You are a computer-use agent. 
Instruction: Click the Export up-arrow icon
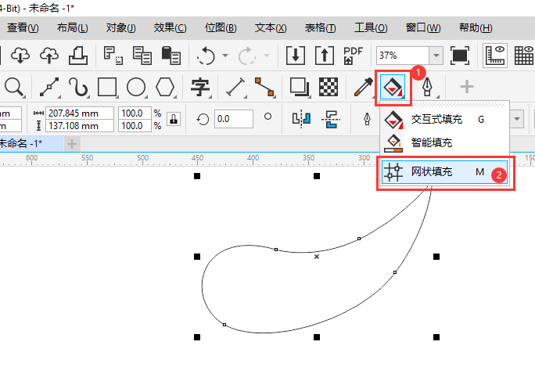pyautogui.click(x=325, y=56)
